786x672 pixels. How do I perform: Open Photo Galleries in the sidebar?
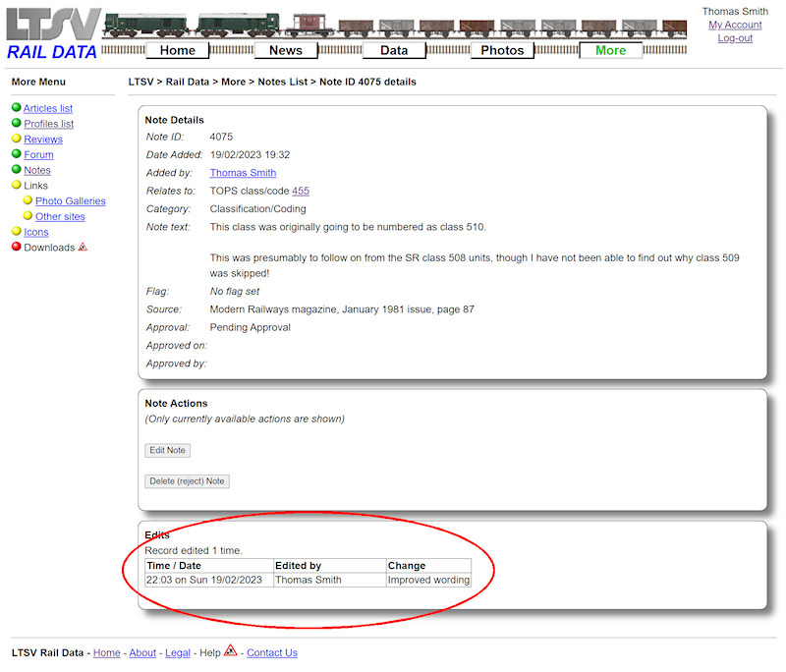point(70,200)
